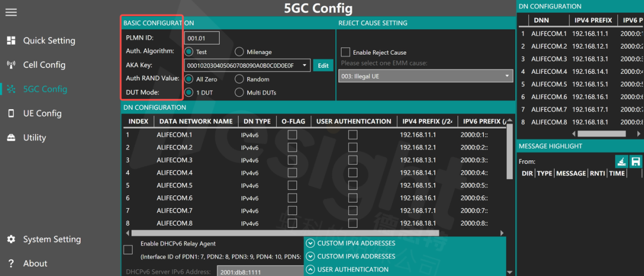Click RNTI column header in Message Highlight
The image size is (644, 276).
(597, 173)
